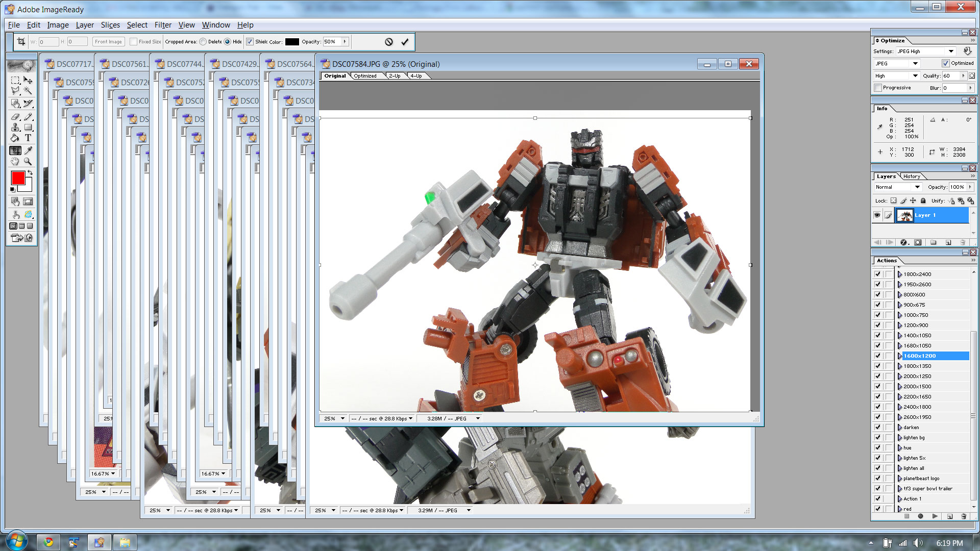Enable Progressive JPEG checkbox
The image size is (980, 551).
[x=878, y=88]
